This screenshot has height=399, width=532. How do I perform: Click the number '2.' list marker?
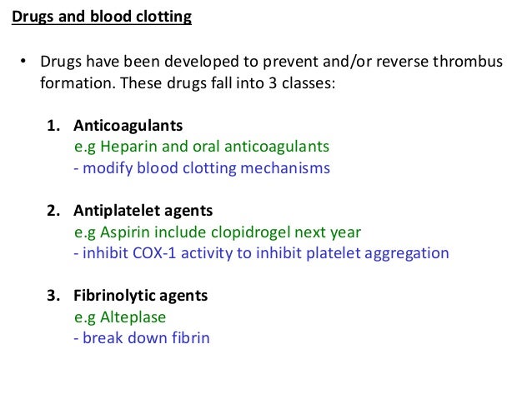[x=53, y=211]
